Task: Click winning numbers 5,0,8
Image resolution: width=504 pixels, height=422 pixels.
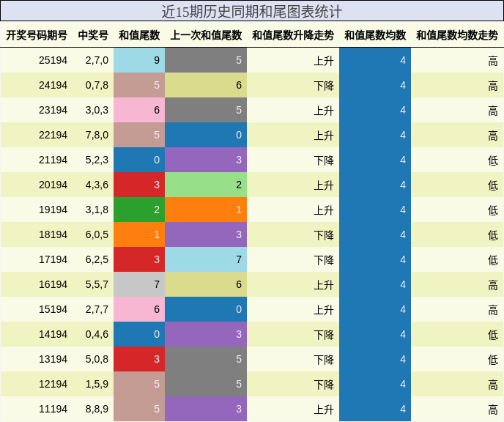Action: [x=97, y=359]
